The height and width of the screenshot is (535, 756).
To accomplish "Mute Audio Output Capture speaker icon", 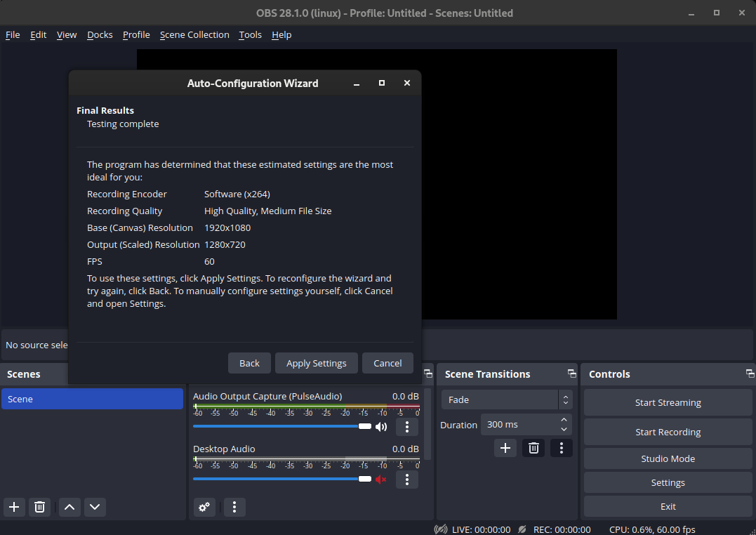I will [x=381, y=426].
